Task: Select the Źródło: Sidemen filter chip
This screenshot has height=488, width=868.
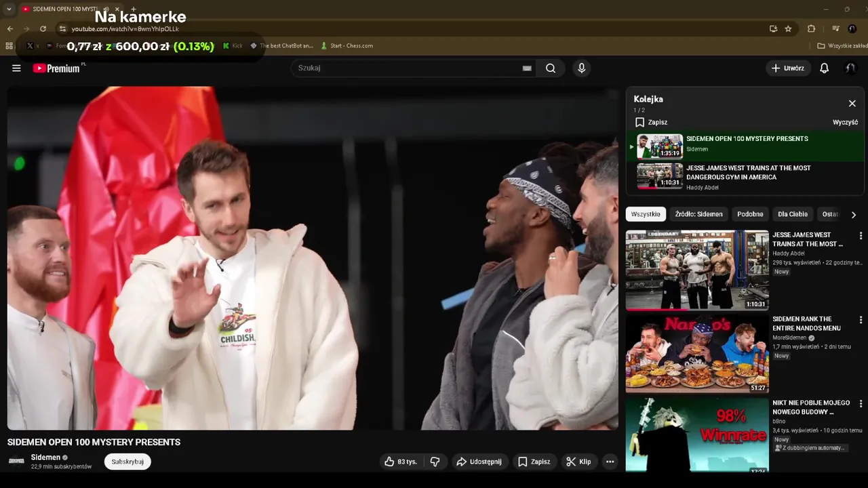Action: point(698,214)
